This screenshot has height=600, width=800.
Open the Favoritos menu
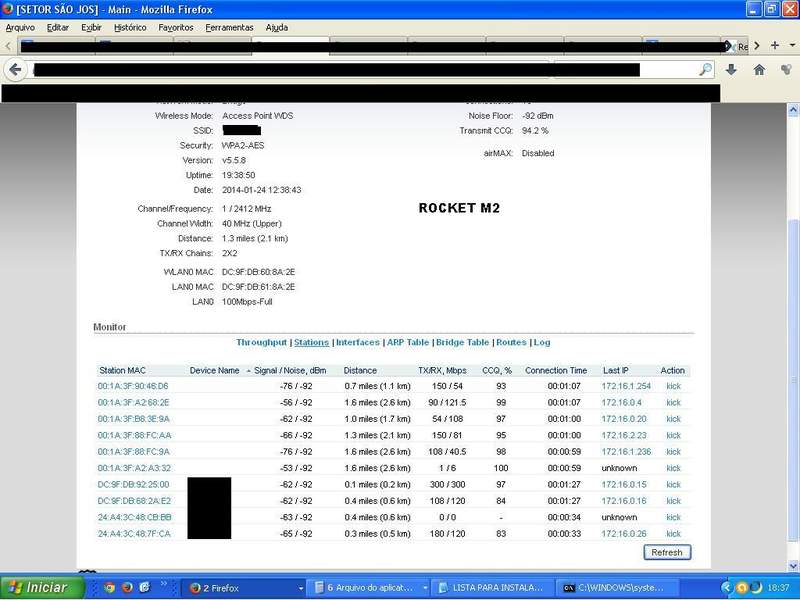(176, 28)
